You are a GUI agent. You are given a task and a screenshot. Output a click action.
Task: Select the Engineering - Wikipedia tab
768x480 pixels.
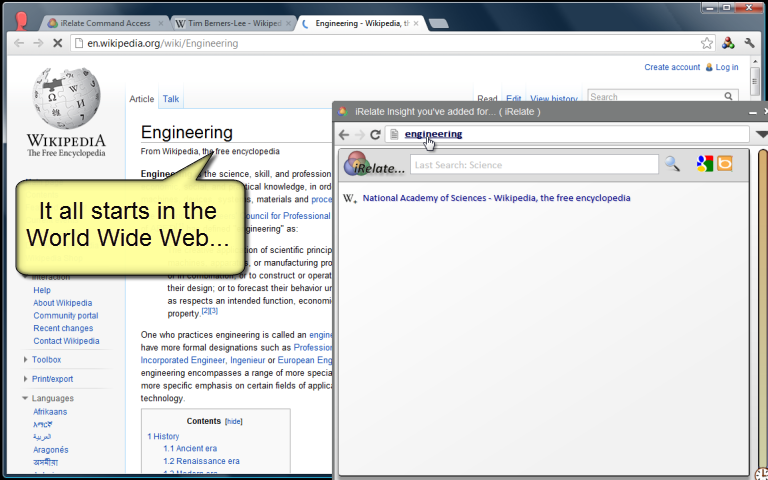(361, 23)
